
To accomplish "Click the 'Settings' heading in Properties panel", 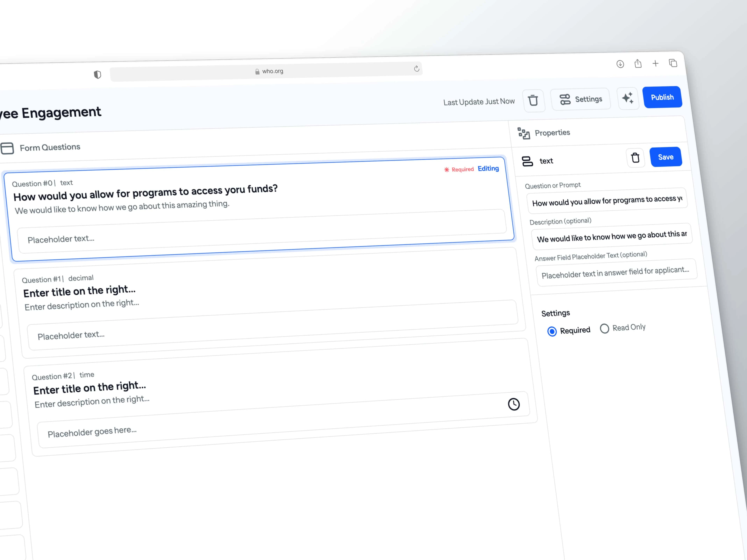I will click(x=556, y=313).
